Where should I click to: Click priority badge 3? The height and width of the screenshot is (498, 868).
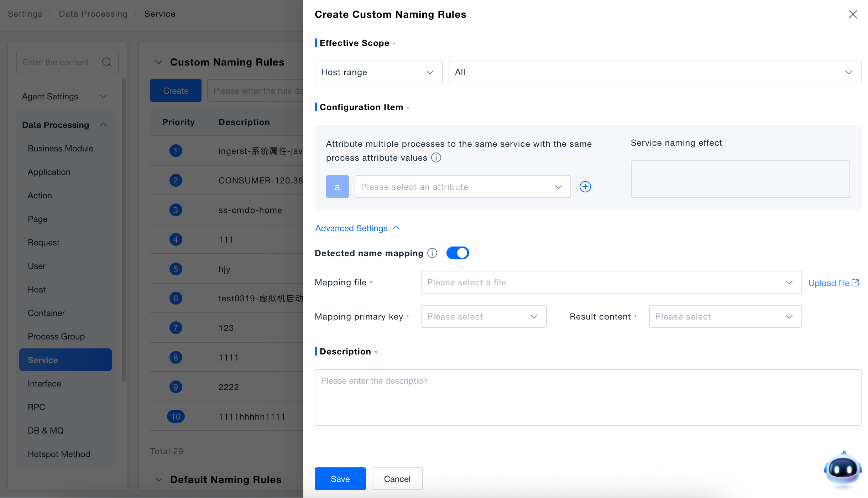point(176,210)
